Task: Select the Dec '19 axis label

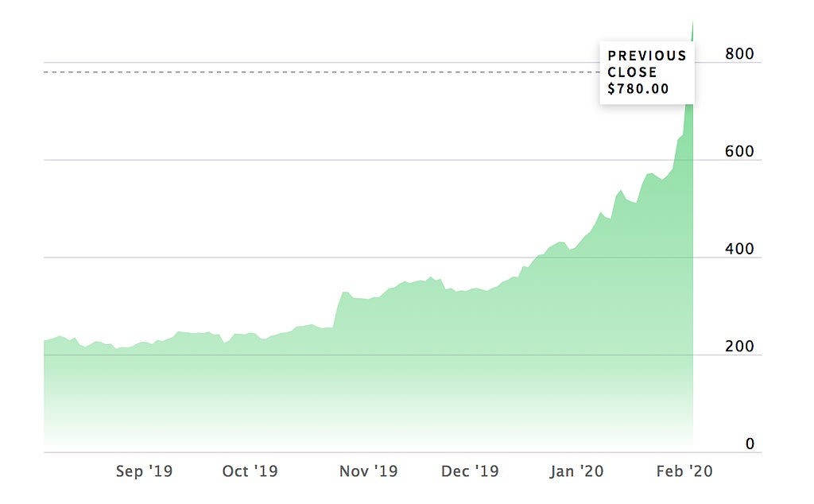Action: (470, 471)
